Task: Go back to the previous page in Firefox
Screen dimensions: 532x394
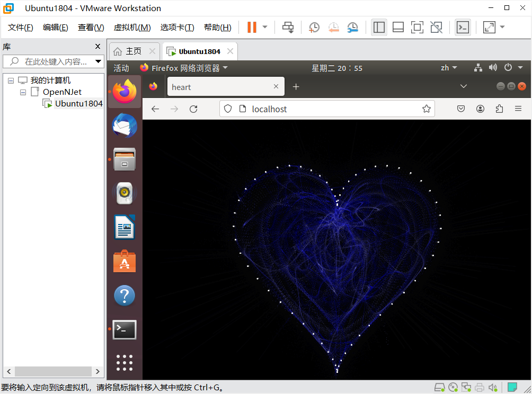Action: point(155,109)
